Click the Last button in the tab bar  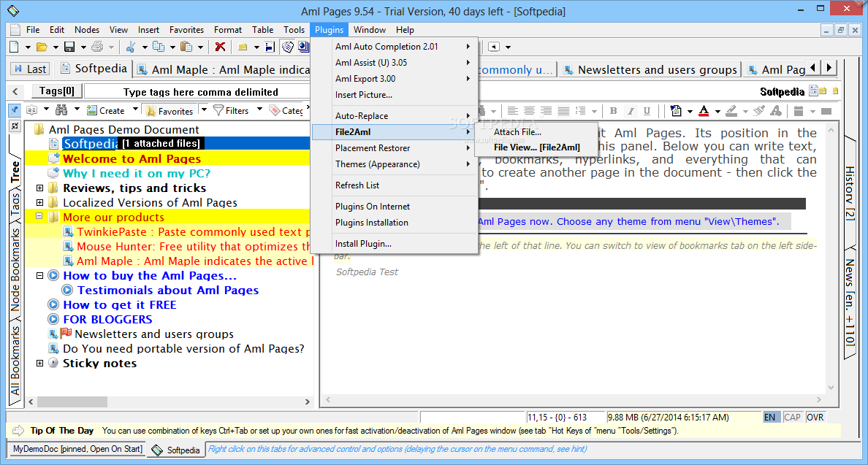point(31,69)
